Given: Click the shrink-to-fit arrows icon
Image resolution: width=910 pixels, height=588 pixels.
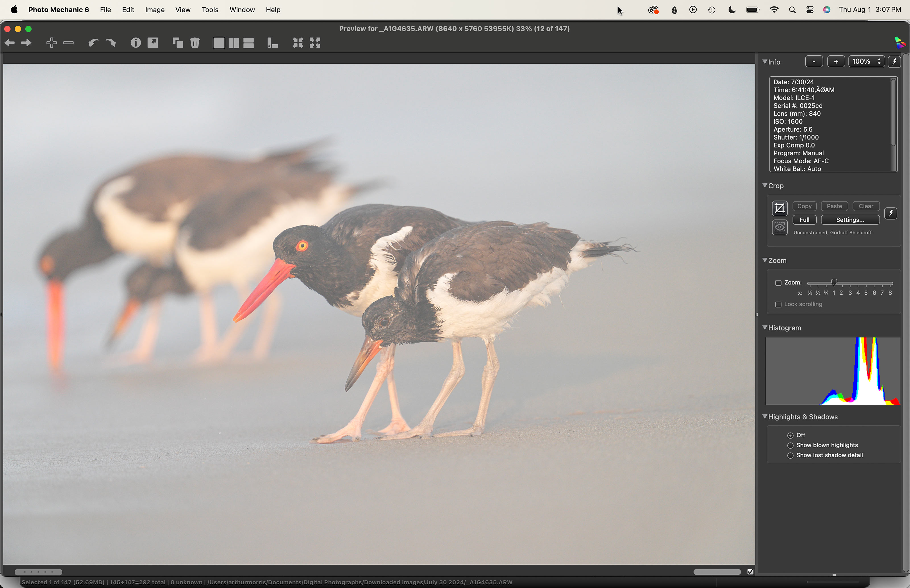Looking at the screenshot, I should pyautogui.click(x=298, y=43).
